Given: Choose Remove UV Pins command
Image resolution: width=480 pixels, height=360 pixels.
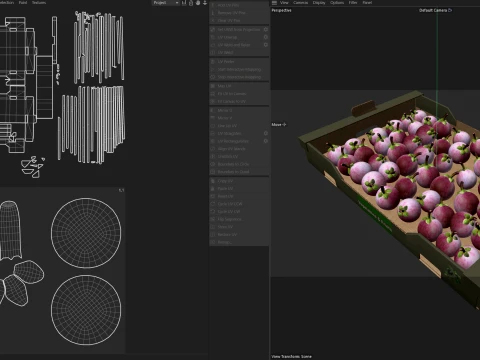Looking at the screenshot, I should click(x=239, y=13).
